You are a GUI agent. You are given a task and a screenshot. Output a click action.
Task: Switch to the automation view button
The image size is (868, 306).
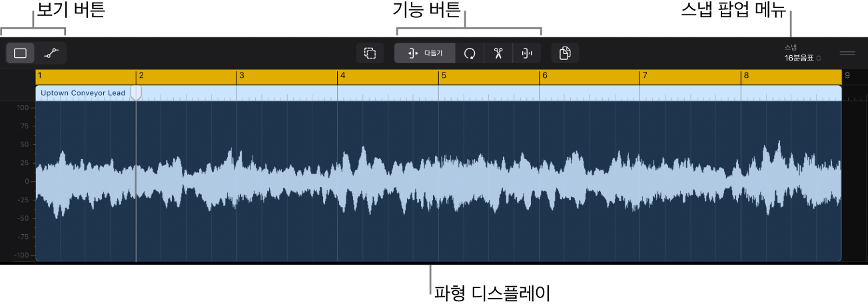tap(51, 53)
